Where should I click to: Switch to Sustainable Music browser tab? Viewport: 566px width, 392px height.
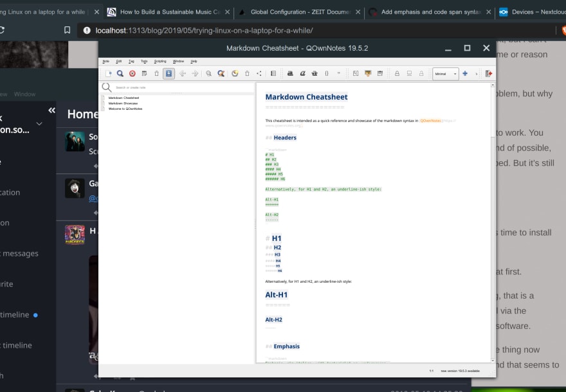(169, 12)
